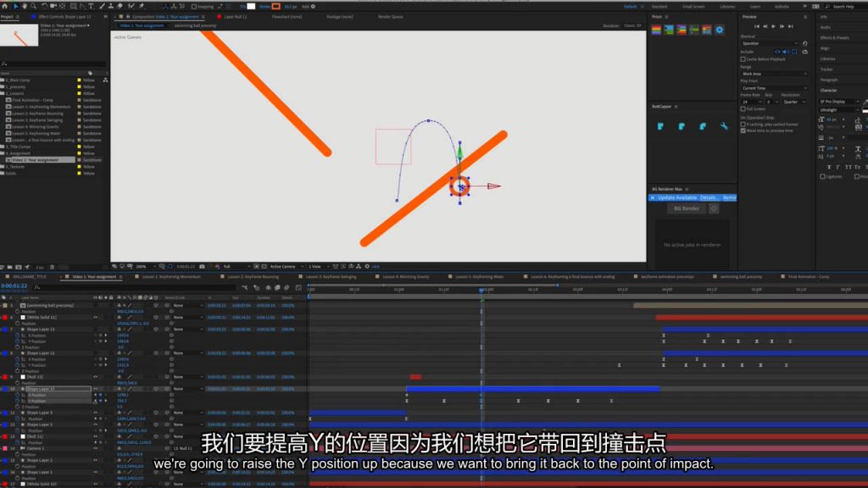Enable Cache Before Playback checkbox

coord(743,59)
